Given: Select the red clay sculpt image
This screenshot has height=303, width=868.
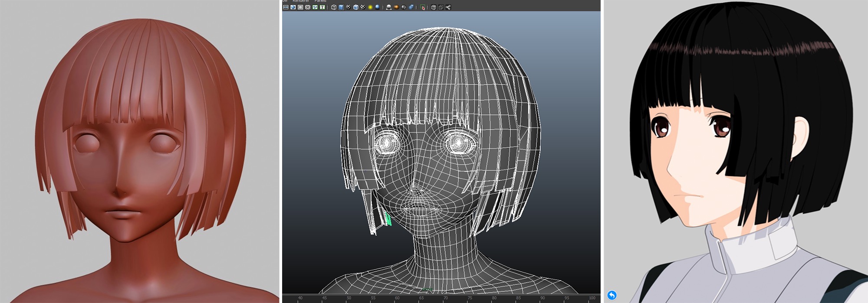Looking at the screenshot, I should [x=139, y=151].
